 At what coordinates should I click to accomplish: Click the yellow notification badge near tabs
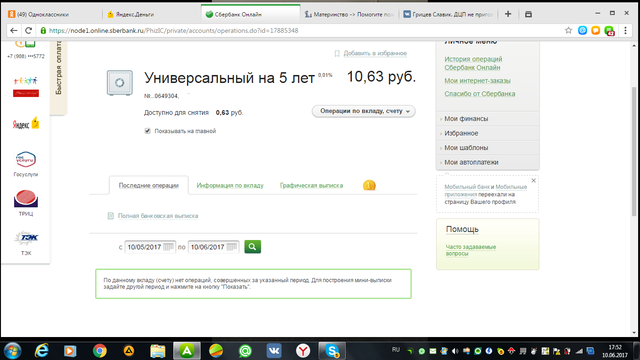(x=369, y=185)
